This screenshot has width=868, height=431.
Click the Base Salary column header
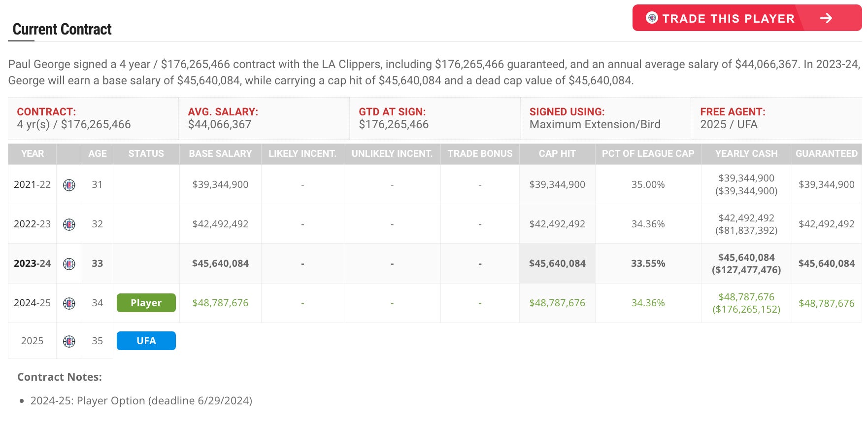point(220,154)
